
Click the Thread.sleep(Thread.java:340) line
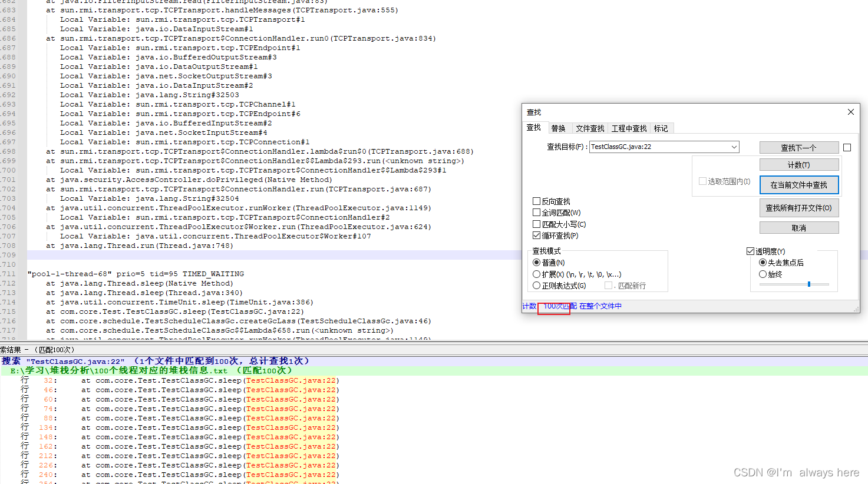[x=144, y=293]
